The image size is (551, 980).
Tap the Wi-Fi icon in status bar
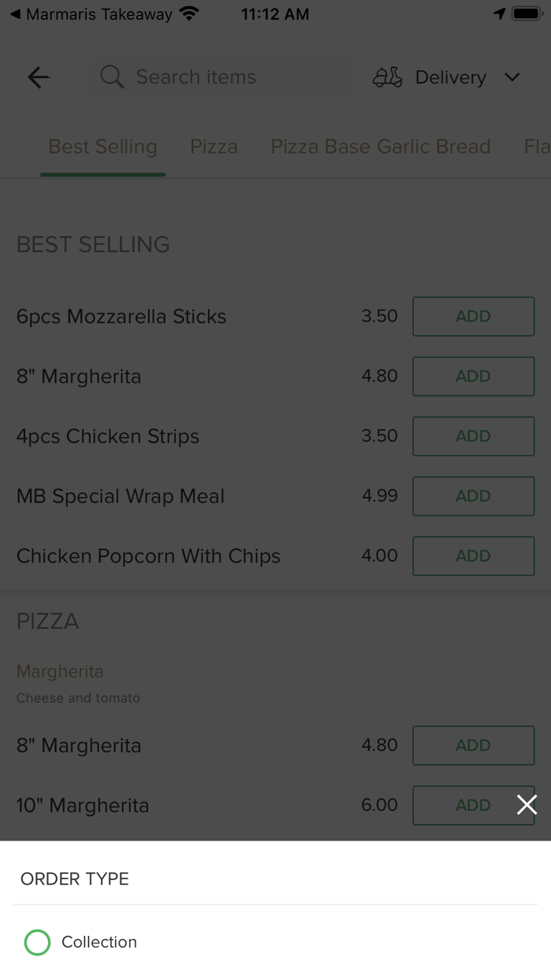188,13
